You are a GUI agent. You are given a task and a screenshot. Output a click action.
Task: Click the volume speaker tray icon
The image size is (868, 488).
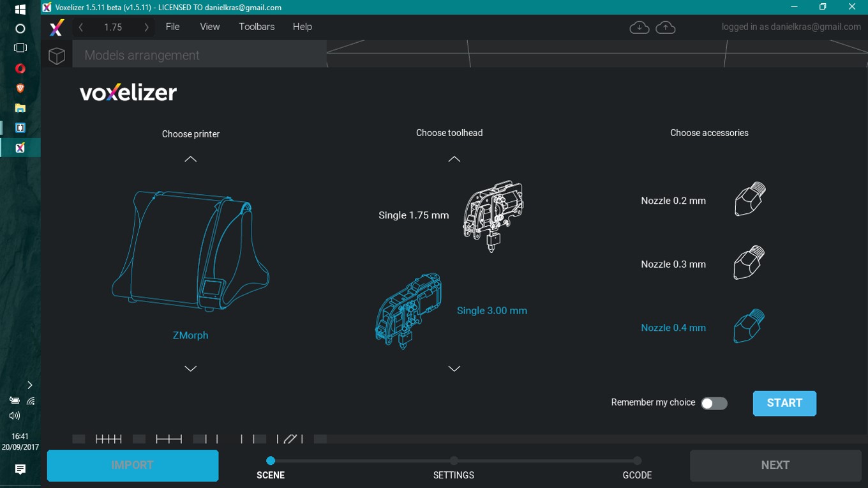[x=14, y=416]
